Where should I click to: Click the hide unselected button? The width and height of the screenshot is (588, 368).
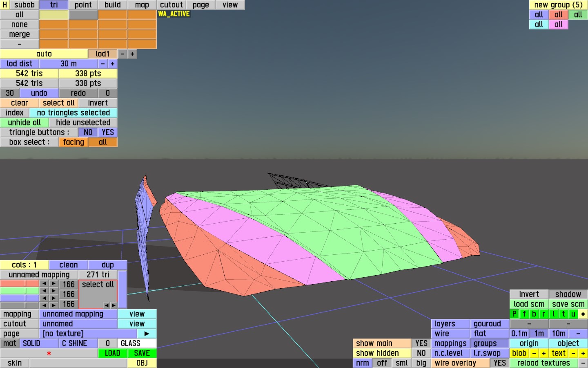tap(83, 123)
